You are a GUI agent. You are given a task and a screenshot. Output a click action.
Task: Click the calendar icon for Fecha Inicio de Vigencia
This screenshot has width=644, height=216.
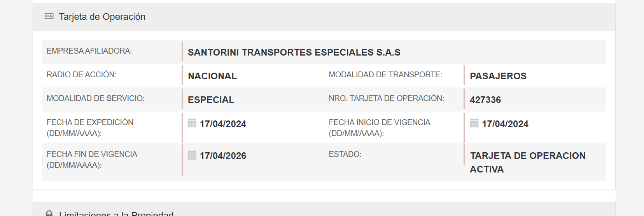474,124
